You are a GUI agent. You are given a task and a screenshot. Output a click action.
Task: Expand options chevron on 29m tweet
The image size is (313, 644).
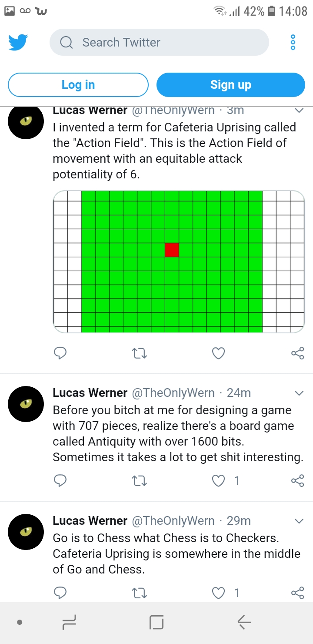(x=299, y=521)
